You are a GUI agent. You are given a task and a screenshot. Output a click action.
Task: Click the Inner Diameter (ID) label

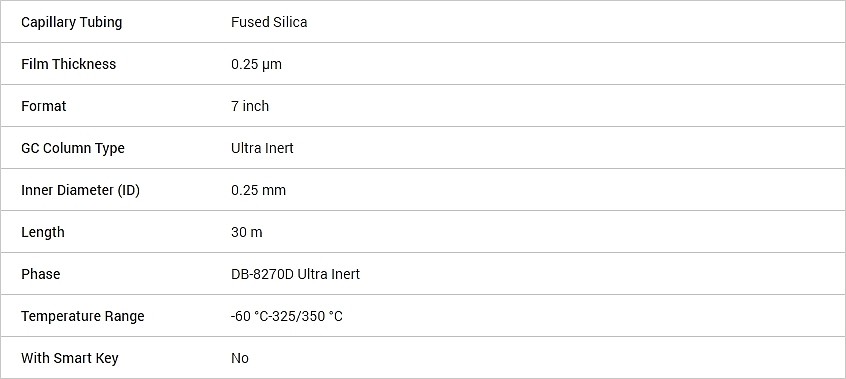pyautogui.click(x=80, y=190)
